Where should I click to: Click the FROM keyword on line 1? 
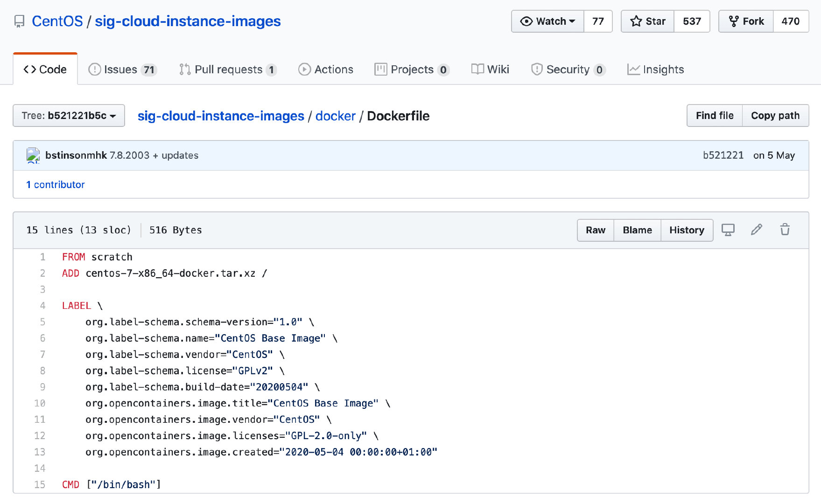click(74, 257)
